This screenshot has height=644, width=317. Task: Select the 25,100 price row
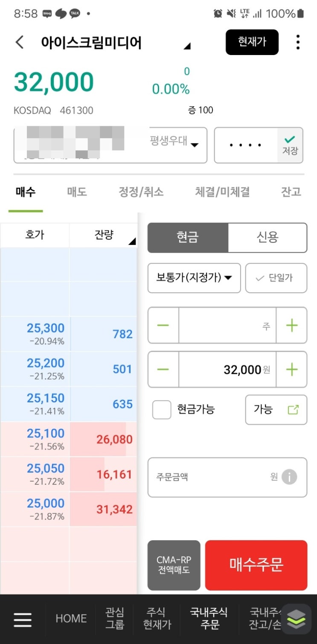click(x=46, y=439)
